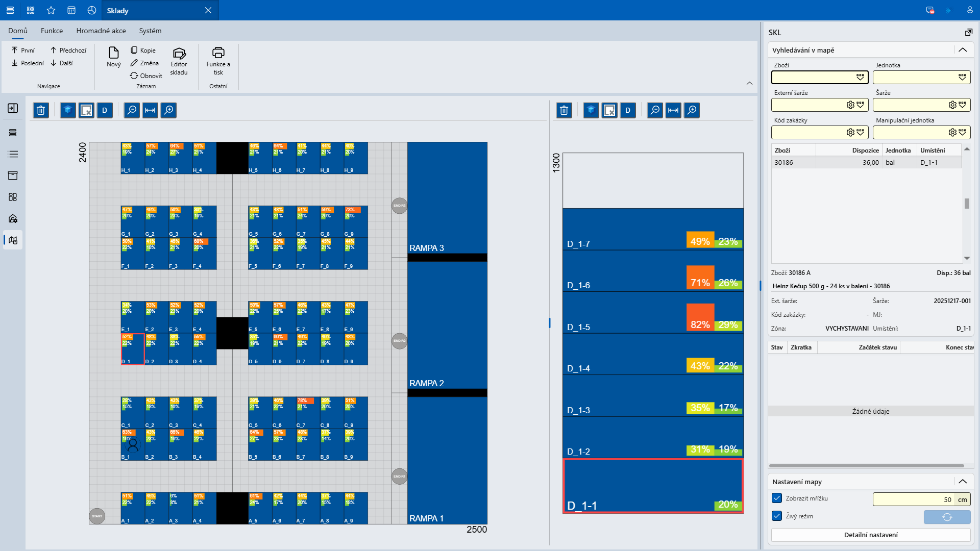The height and width of the screenshot is (551, 980).
Task: Click the grid size 50 cm field
Action: point(921,499)
